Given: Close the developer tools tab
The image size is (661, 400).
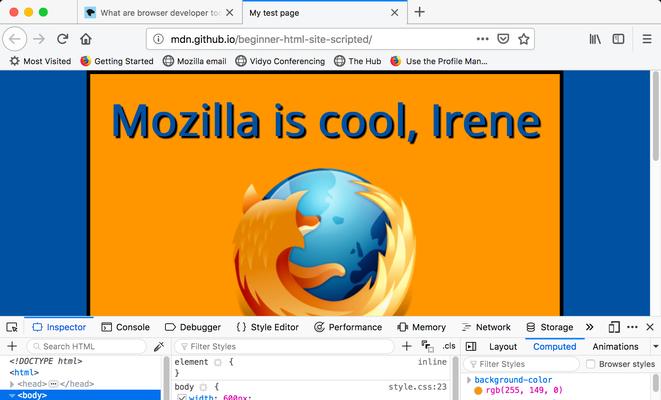Looking at the screenshot, I should [x=229, y=13].
